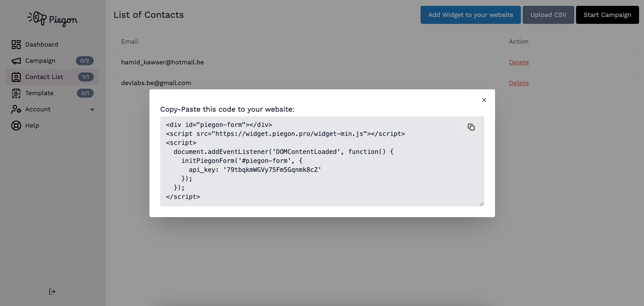Open the Dashboard menu item
The width and height of the screenshot is (644, 306).
[52, 45]
